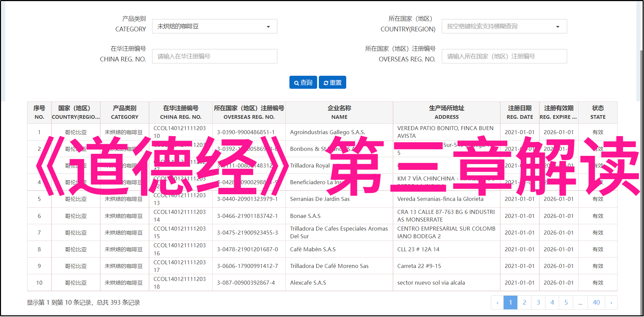This screenshot has height=317, width=644.
Task: Click the 查询 search button
Action: pyautogui.click(x=303, y=82)
